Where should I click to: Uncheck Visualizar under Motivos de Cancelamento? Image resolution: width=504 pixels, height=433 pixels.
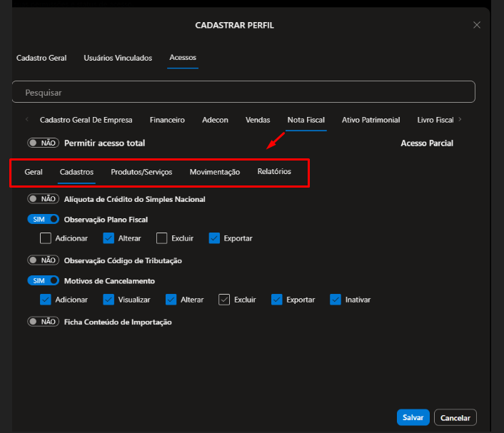(x=109, y=300)
